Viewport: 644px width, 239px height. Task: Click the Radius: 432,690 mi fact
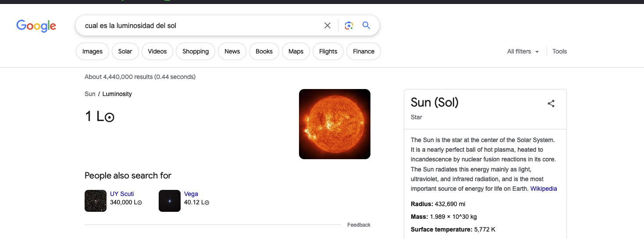[x=438, y=204]
